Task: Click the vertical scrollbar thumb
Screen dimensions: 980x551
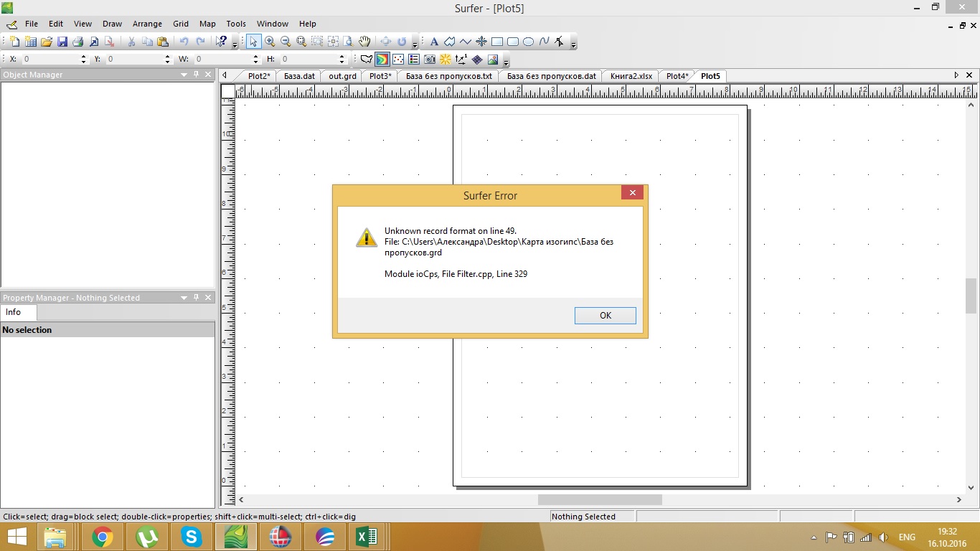Action: tap(971, 296)
